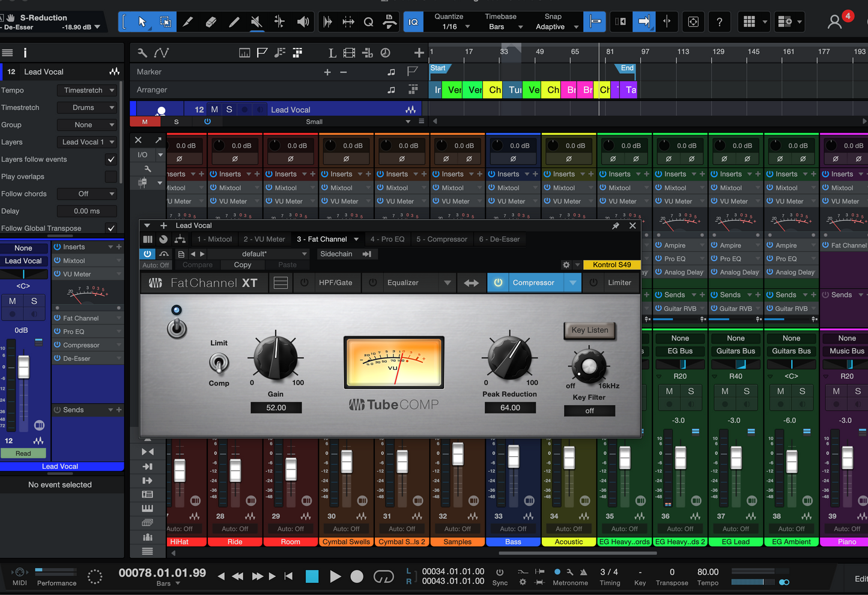Select the HPF/Gate section

pos(335,283)
